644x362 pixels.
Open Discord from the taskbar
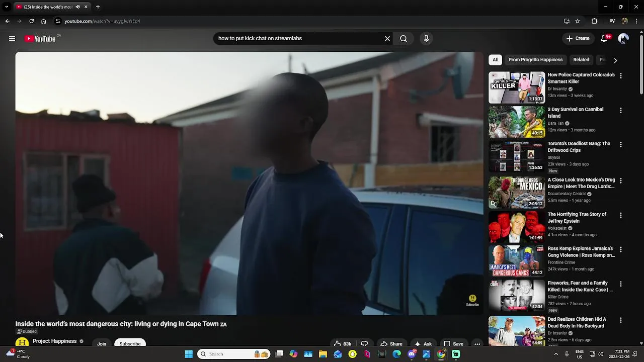[412, 354]
